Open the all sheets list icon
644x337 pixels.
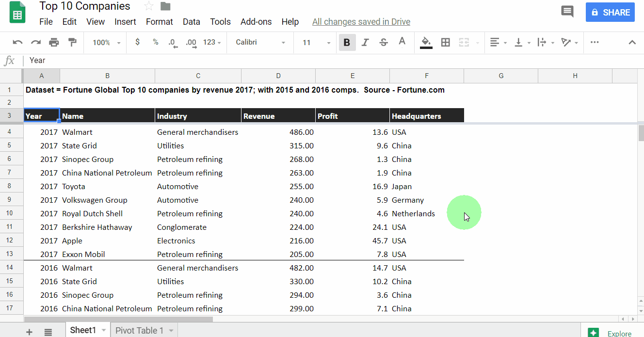click(x=48, y=332)
